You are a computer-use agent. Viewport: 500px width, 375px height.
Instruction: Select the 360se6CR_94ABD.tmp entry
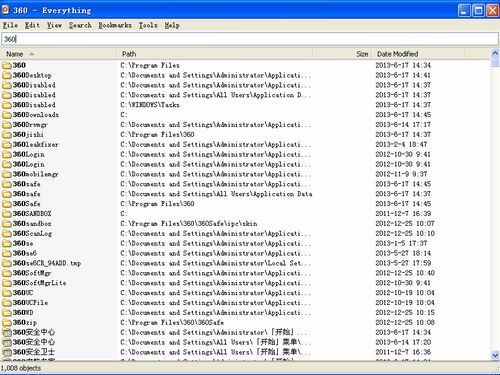[47, 263]
